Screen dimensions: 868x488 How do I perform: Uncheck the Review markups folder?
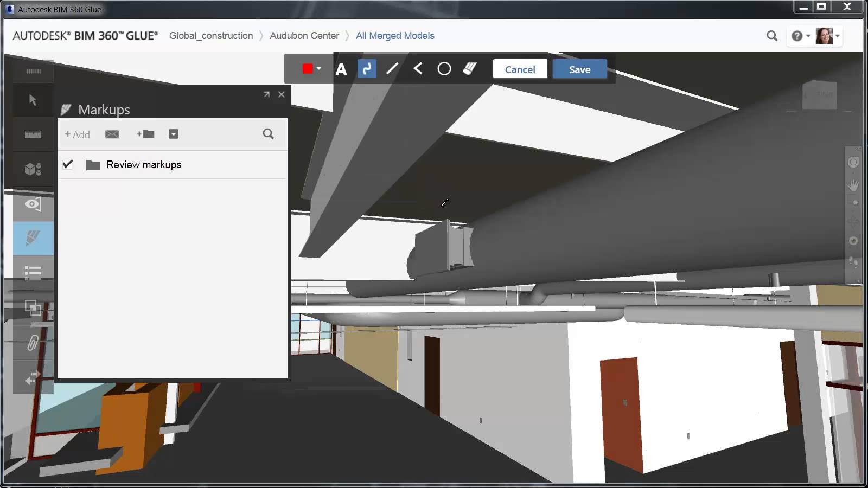(67, 164)
